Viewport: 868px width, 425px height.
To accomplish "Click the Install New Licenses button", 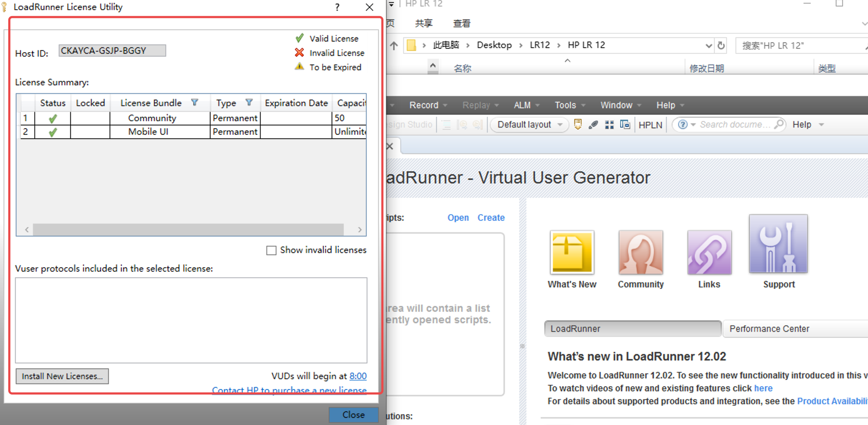I will click(62, 376).
